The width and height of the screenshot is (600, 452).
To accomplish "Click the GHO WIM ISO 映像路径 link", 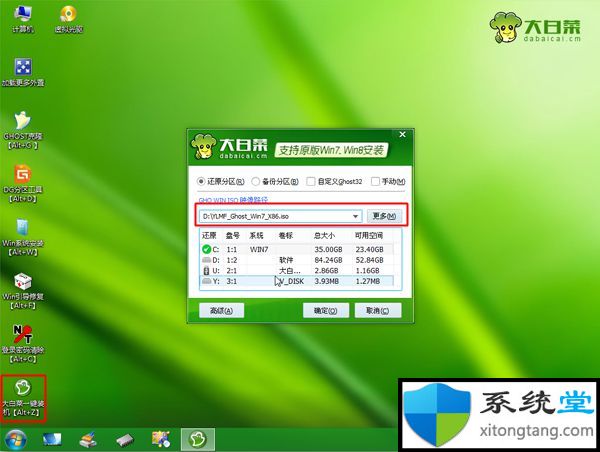I will 233,200.
